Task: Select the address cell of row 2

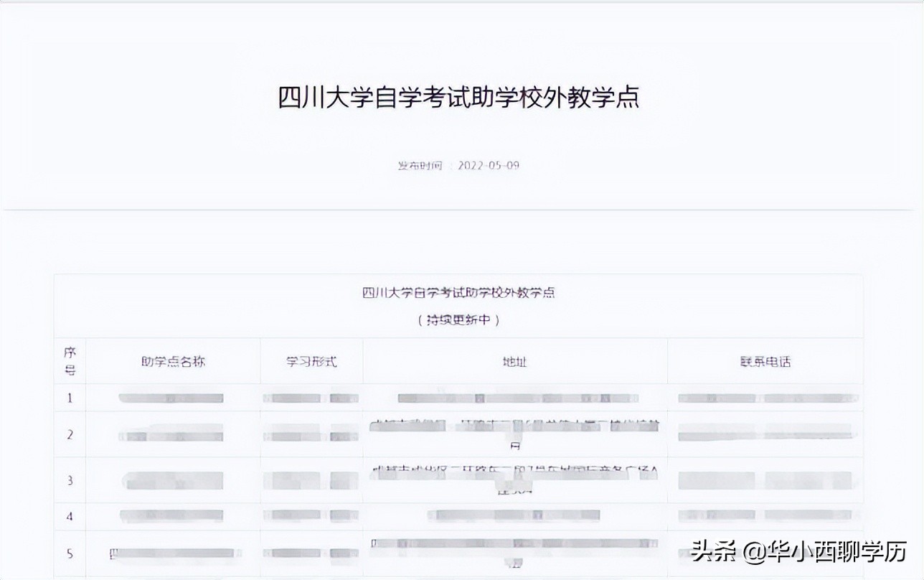Action: click(517, 434)
